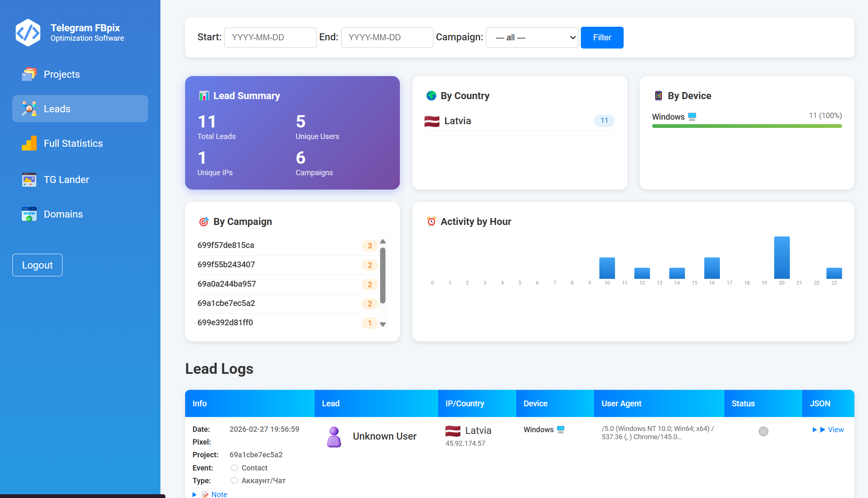Click the Leads sidebar icon

[x=29, y=109]
